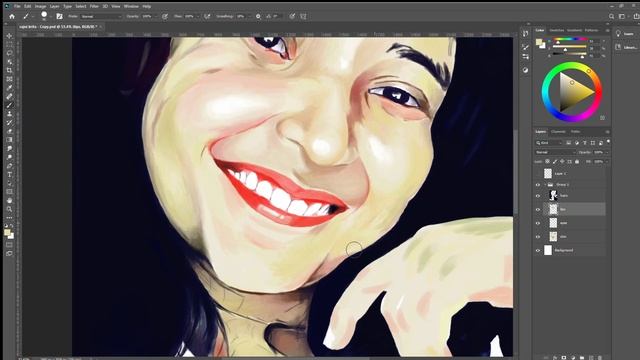Open the brush settings panel icon
This screenshot has height=360, width=640.
(59, 16)
